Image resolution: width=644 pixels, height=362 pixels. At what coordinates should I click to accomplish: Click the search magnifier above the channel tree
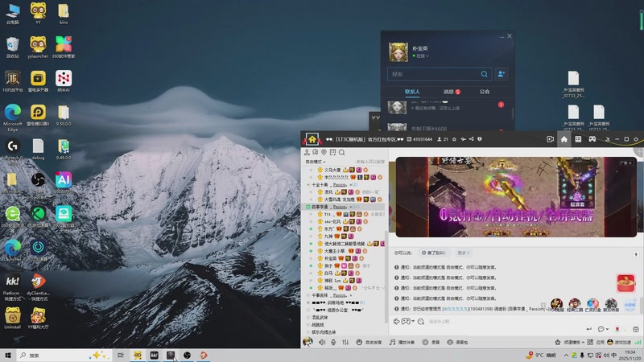pos(341,152)
